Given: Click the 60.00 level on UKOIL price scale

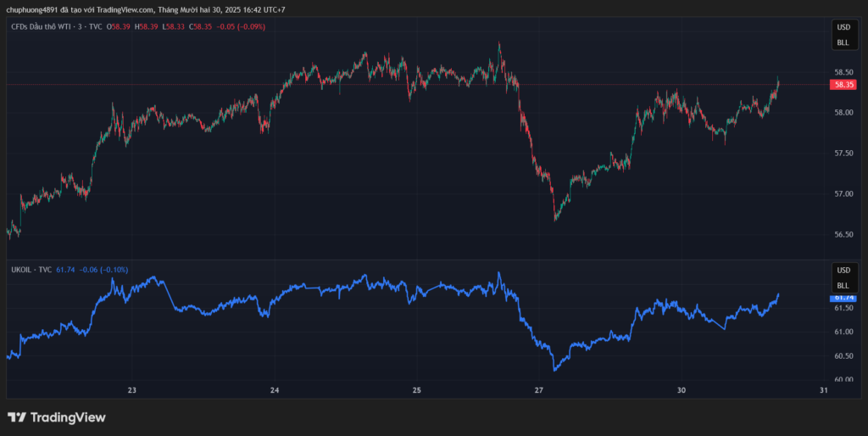Looking at the screenshot, I should (x=843, y=380).
